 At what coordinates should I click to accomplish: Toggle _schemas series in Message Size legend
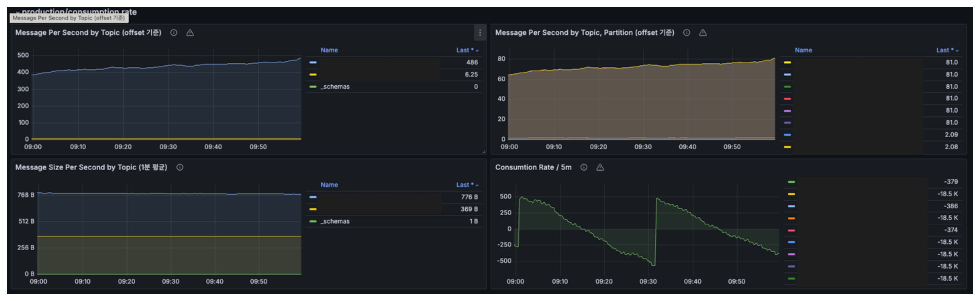click(335, 221)
